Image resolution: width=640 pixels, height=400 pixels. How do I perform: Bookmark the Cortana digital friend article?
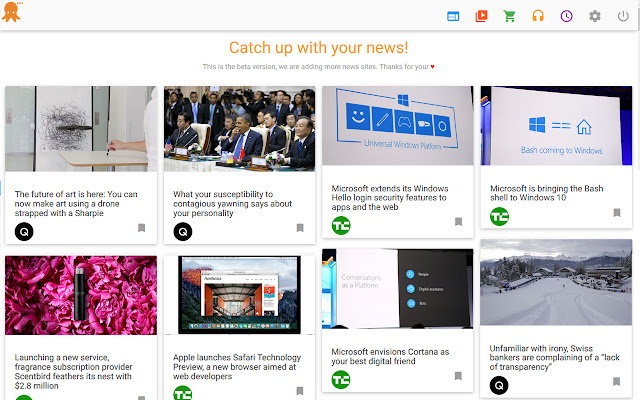click(x=458, y=376)
